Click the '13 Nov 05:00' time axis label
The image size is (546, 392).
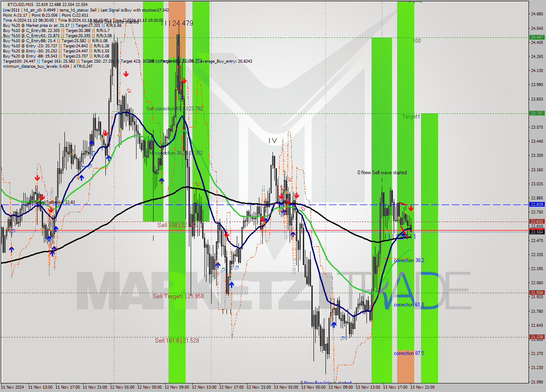click(x=313, y=387)
